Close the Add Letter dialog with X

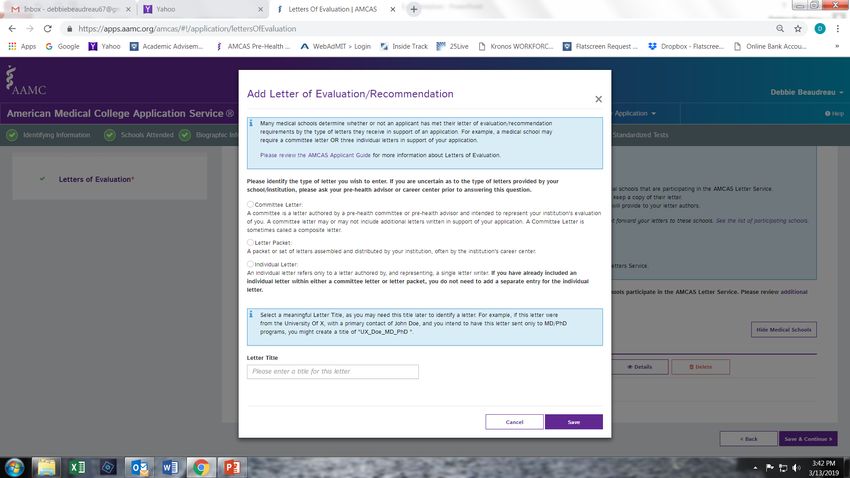click(x=598, y=99)
